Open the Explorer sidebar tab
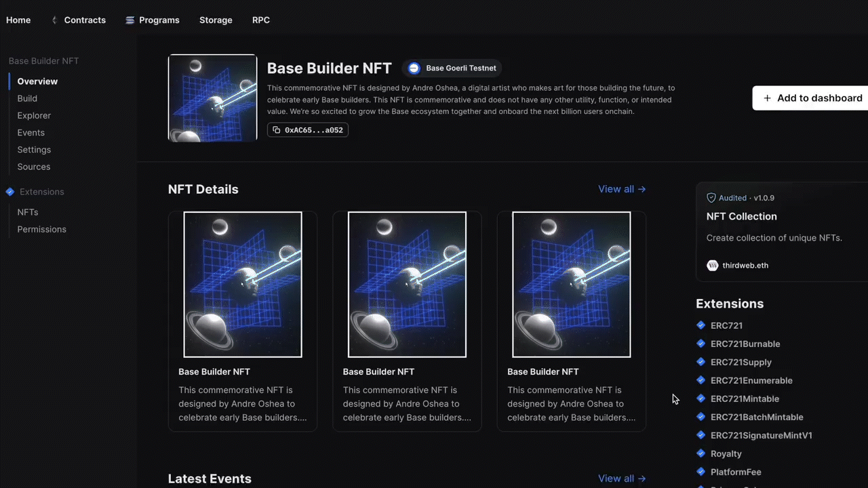Image resolution: width=868 pixels, height=488 pixels. click(x=34, y=115)
